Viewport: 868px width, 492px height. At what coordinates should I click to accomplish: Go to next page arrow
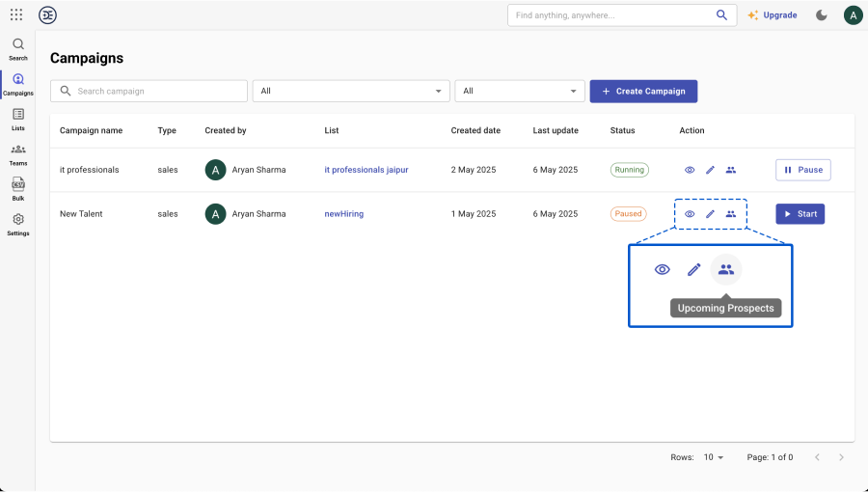tap(841, 457)
